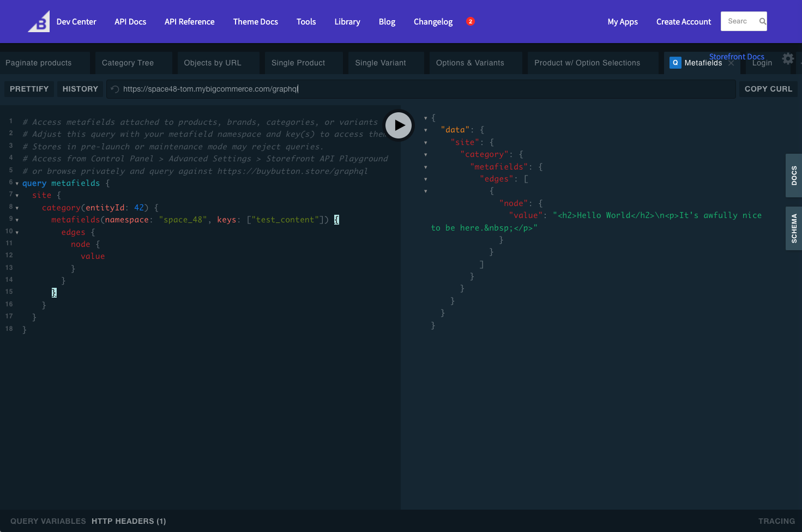Open the Theme Docs menu
Screen dimensions: 802x532
pos(256,22)
